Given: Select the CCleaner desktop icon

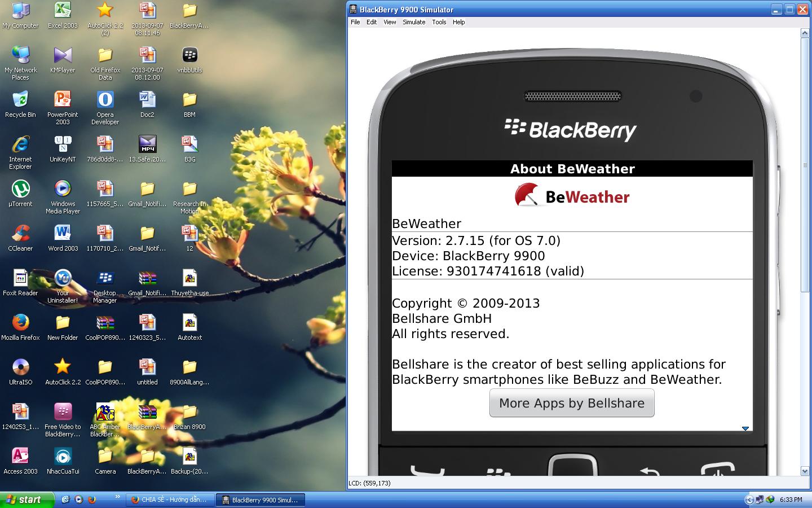Looking at the screenshot, I should click(20, 234).
